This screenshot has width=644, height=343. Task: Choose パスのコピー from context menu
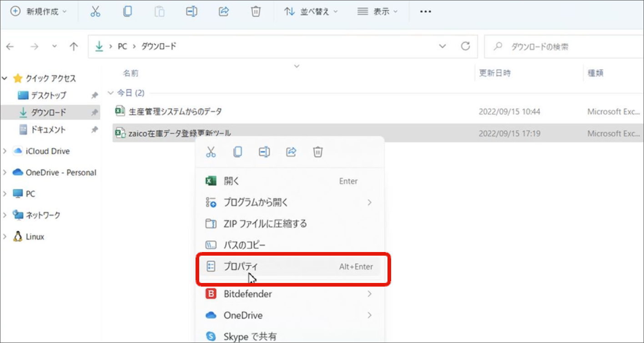pos(245,245)
